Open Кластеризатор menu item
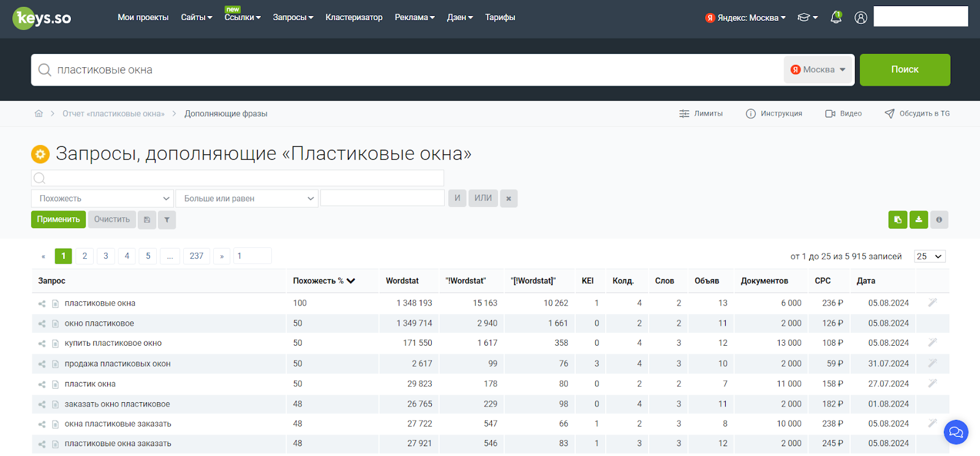Image resolution: width=980 pixels, height=456 pixels. [x=354, y=17]
